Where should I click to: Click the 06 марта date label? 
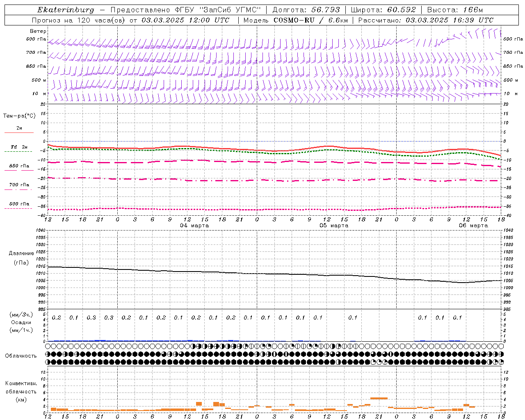click(x=473, y=226)
